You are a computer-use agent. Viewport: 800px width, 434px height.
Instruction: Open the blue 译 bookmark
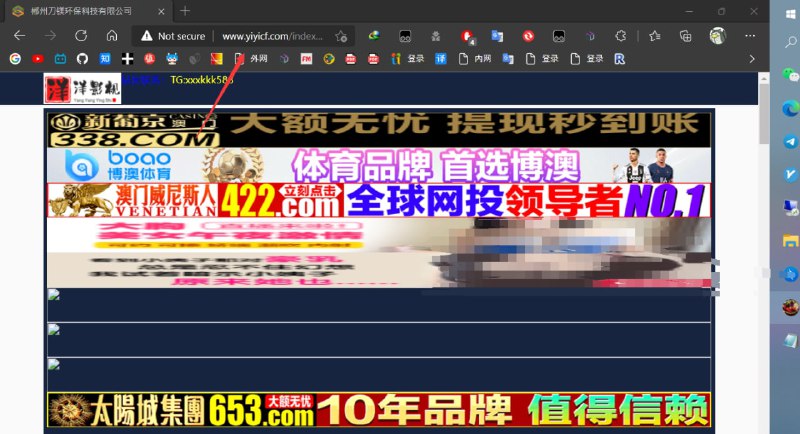(x=440, y=59)
